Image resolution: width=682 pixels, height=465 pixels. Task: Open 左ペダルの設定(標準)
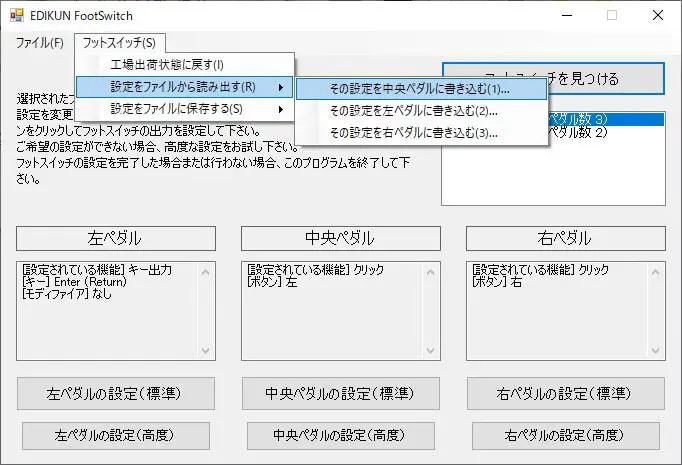[x=116, y=394]
